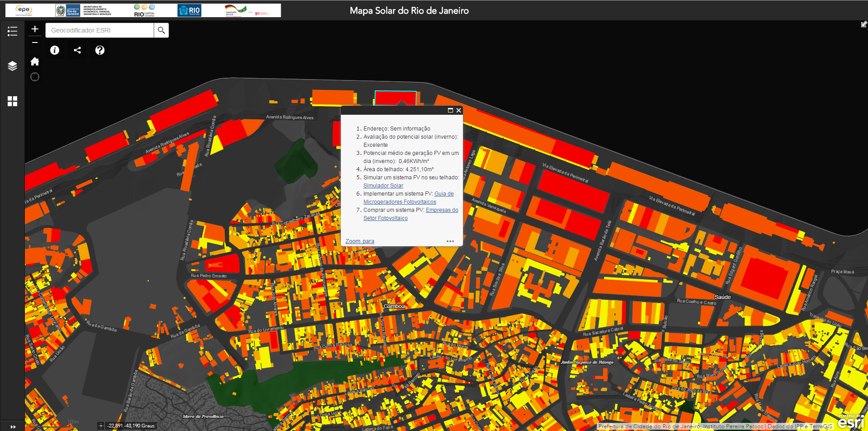Open the layers panel icon

[x=12, y=66]
